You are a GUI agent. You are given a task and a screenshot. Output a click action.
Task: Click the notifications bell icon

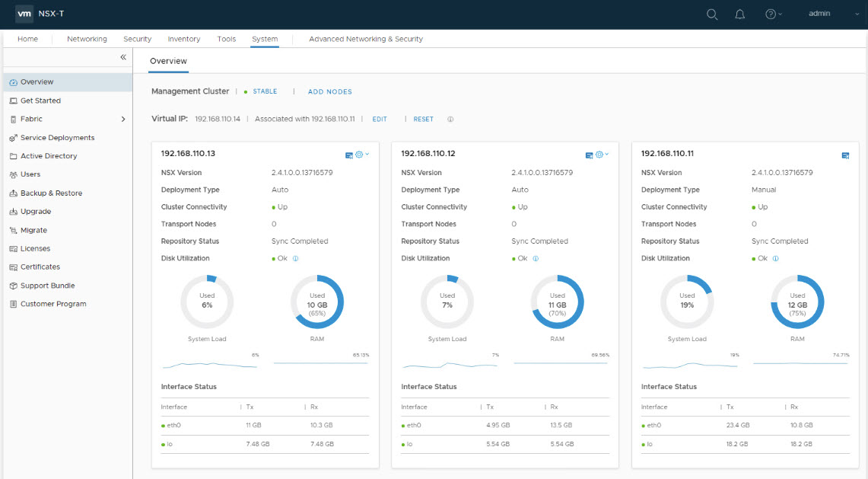coord(739,14)
